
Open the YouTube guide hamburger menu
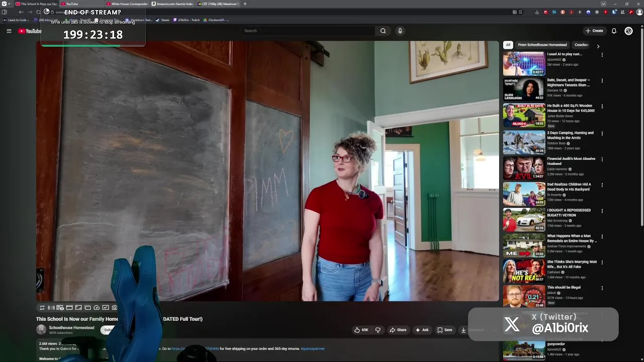tap(9, 31)
